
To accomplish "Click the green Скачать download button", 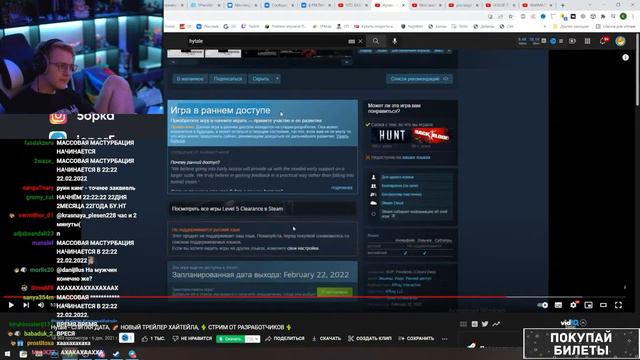I will click(x=230, y=339).
